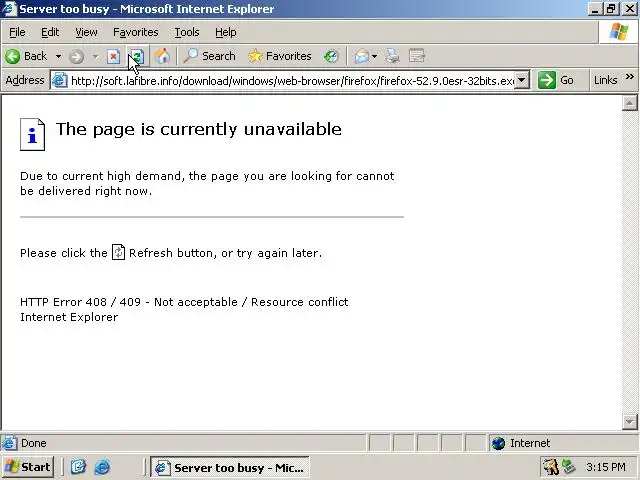
Task: Minimize the Internet Explorer window
Action: coord(595,9)
